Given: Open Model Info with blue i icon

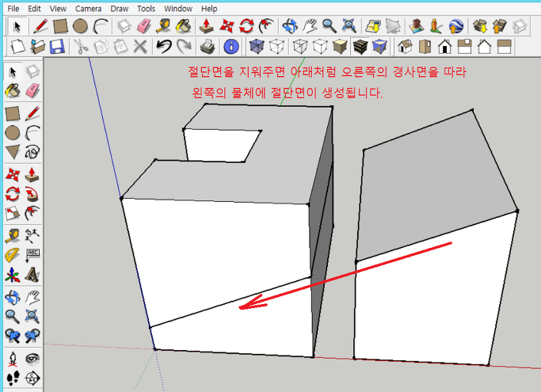Looking at the screenshot, I should [231, 47].
